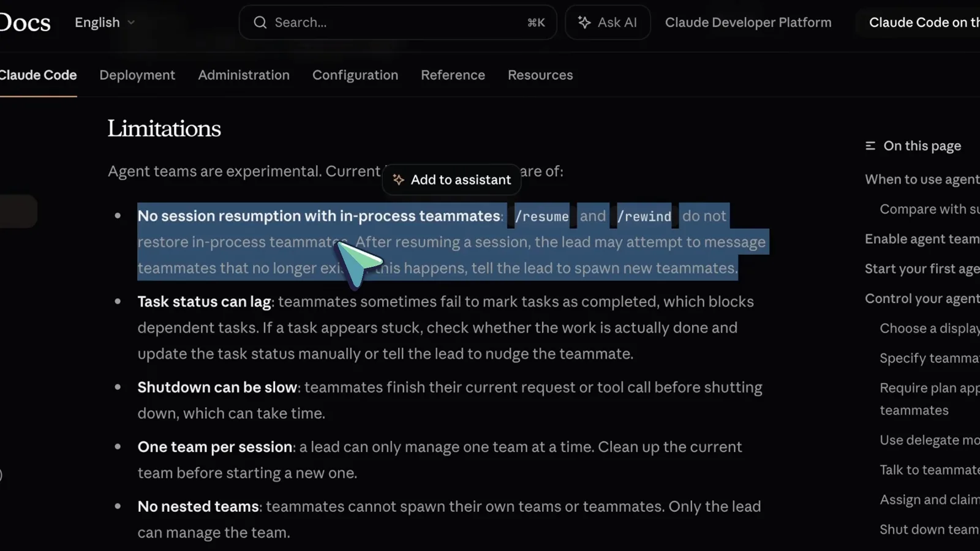Image resolution: width=980 pixels, height=551 pixels.
Task: Go to 'Shut down team' sidebar link
Action: [x=930, y=530]
